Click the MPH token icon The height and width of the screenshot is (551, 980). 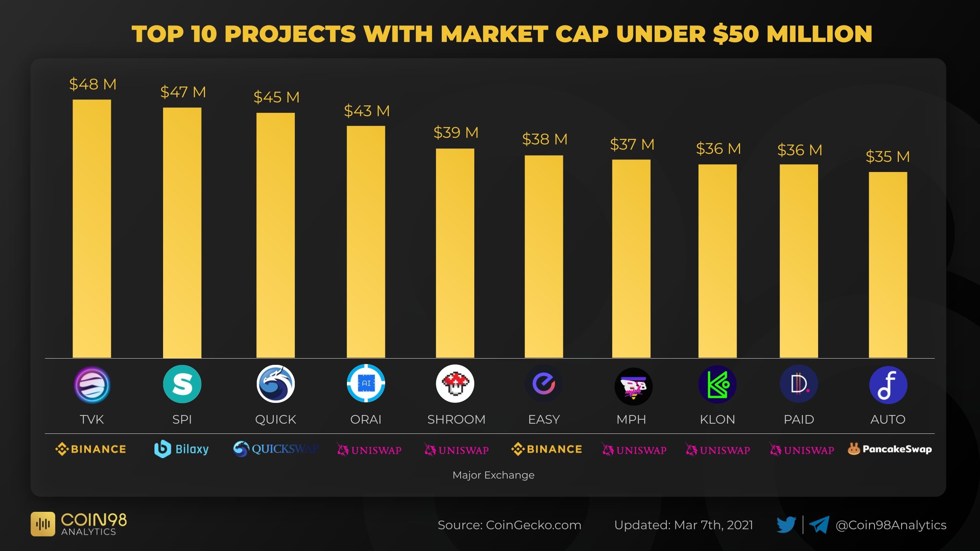pos(633,386)
